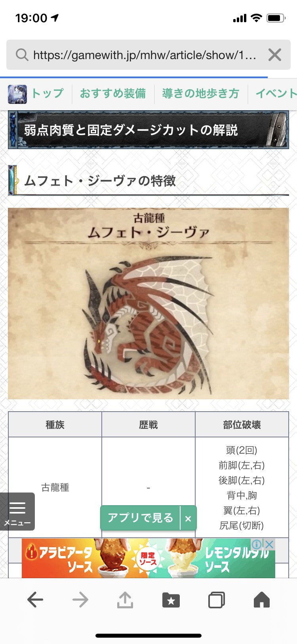Tap the game logo icon beside トップ

coord(17,94)
